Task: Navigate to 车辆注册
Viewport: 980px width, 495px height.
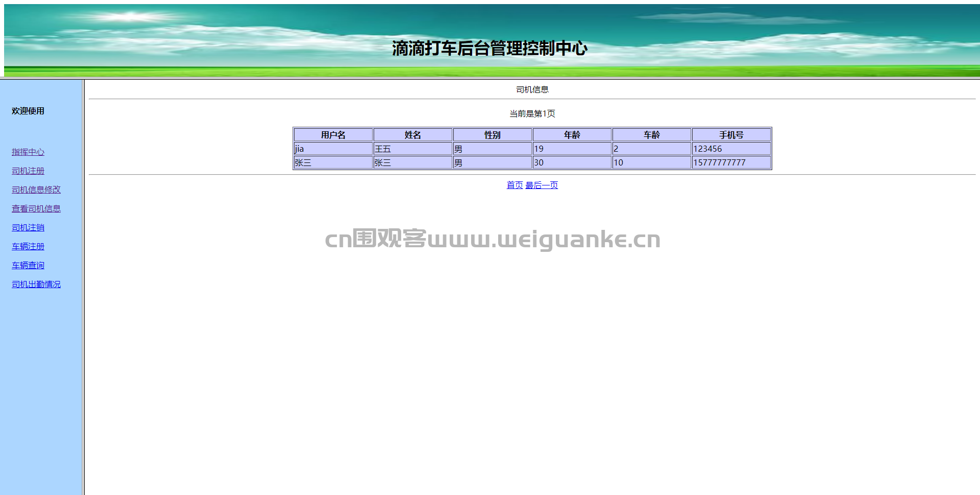Action: pyautogui.click(x=28, y=247)
